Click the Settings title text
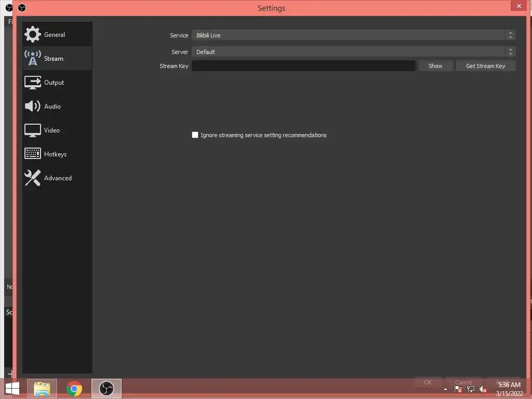Viewport: 532px width, 399px height. (x=271, y=8)
